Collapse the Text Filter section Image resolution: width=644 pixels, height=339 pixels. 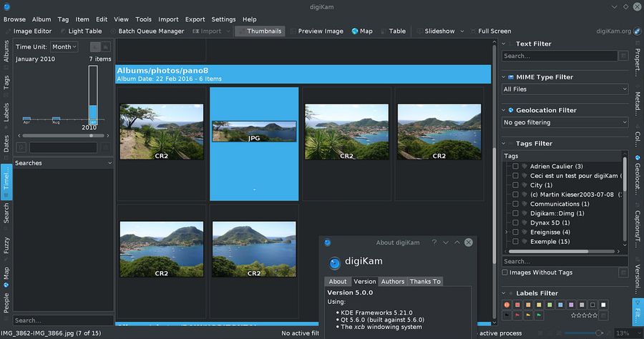coord(504,44)
